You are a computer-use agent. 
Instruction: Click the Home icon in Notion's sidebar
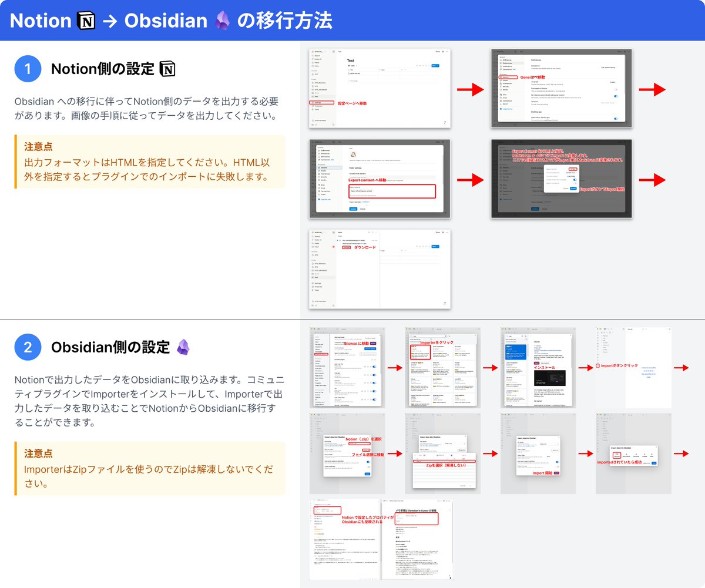313,62
